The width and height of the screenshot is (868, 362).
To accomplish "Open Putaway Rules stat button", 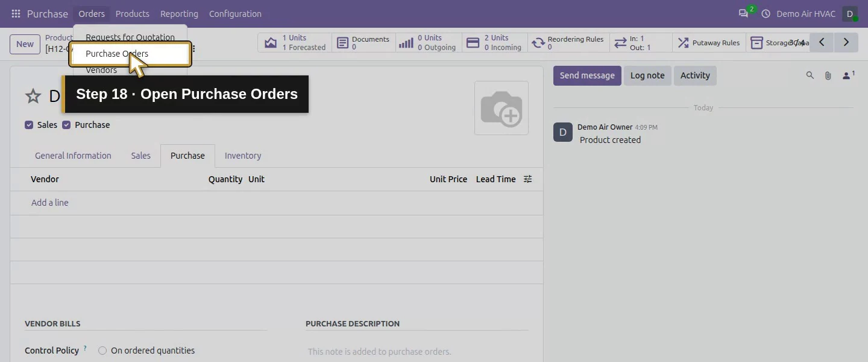I will [x=709, y=43].
